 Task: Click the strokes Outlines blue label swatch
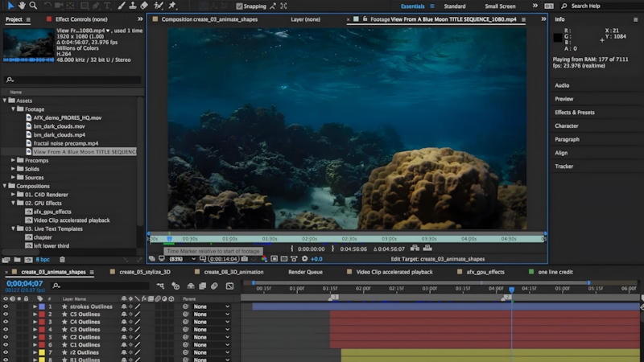click(x=42, y=306)
